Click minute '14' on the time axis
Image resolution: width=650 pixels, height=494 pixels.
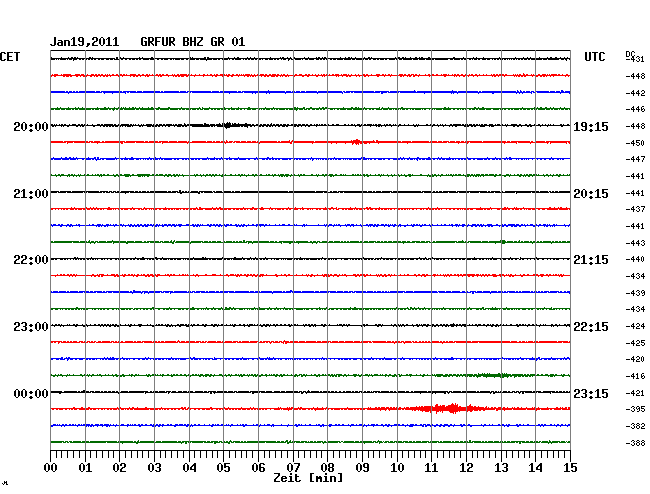point(535,467)
